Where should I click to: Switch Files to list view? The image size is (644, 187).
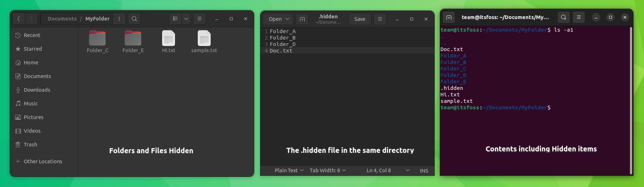click(175, 19)
